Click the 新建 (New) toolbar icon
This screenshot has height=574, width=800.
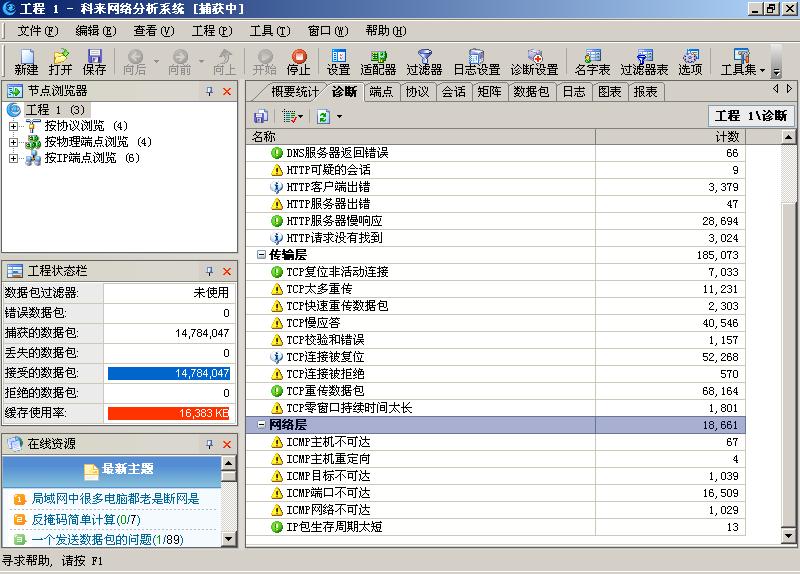[x=26, y=62]
